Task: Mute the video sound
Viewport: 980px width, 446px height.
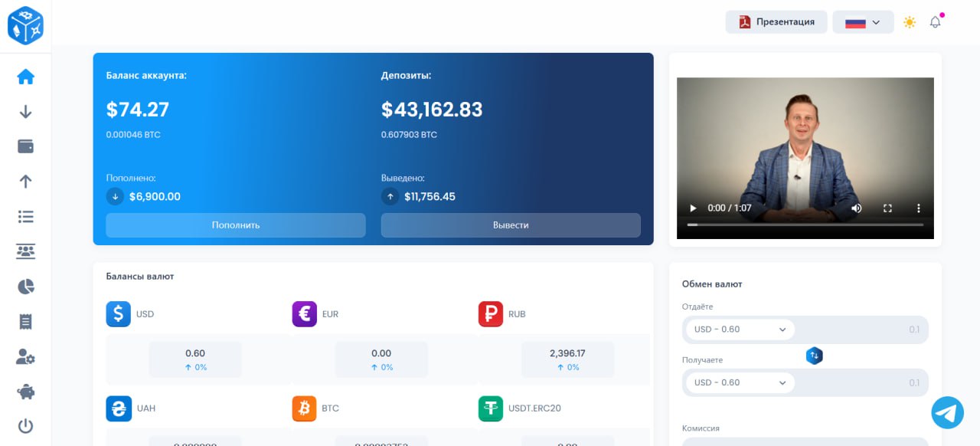Action: pos(856,208)
